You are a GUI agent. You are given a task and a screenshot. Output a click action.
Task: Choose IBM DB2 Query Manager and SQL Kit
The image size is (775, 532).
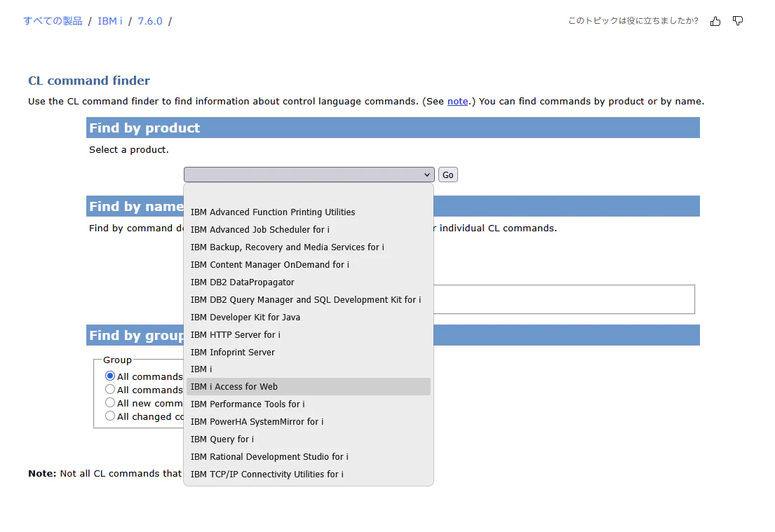tap(309, 299)
